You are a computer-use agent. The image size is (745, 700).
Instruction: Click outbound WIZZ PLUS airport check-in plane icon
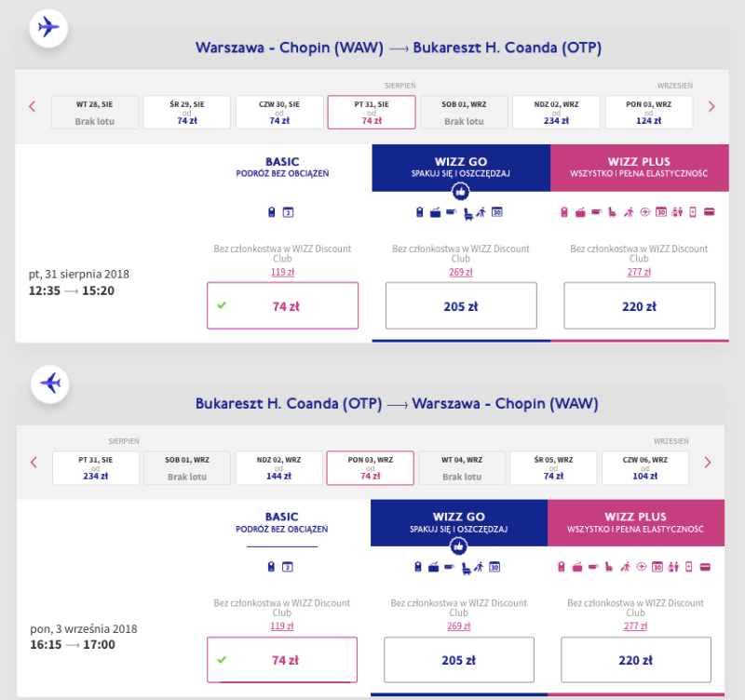(644, 212)
